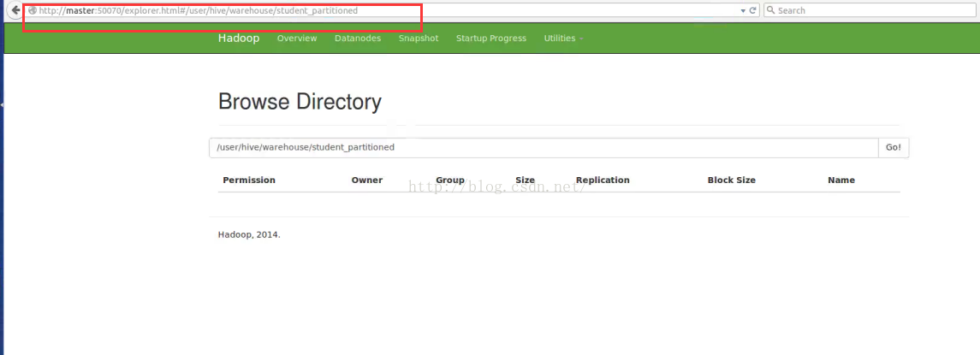Expand the Utilities dropdown menu
This screenshot has width=980, height=355.
click(x=564, y=38)
